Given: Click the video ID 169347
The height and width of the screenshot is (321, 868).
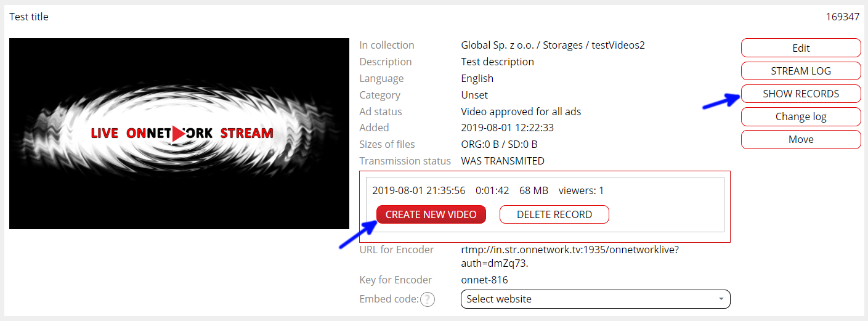Looking at the screenshot, I should (843, 17).
